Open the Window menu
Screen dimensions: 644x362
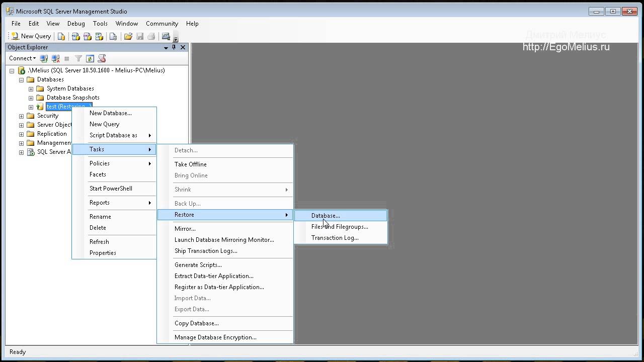click(127, 24)
